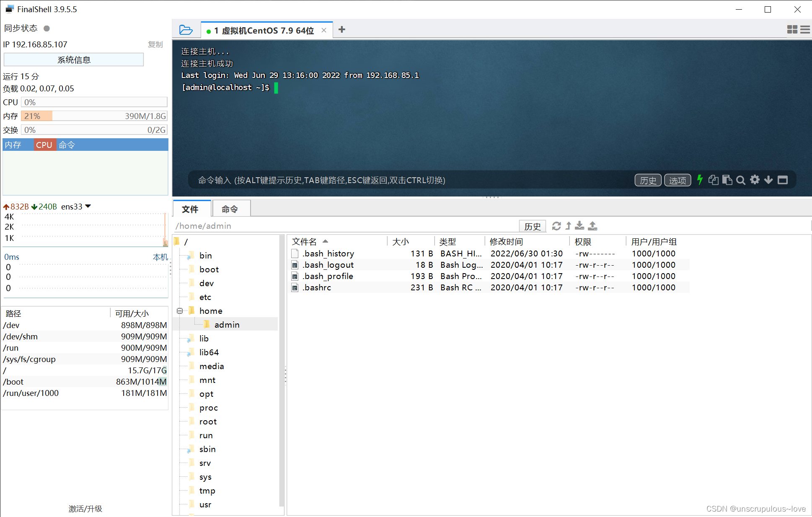Collapse the home folder tree node
Viewport: 812px width, 517px height.
[180, 311]
